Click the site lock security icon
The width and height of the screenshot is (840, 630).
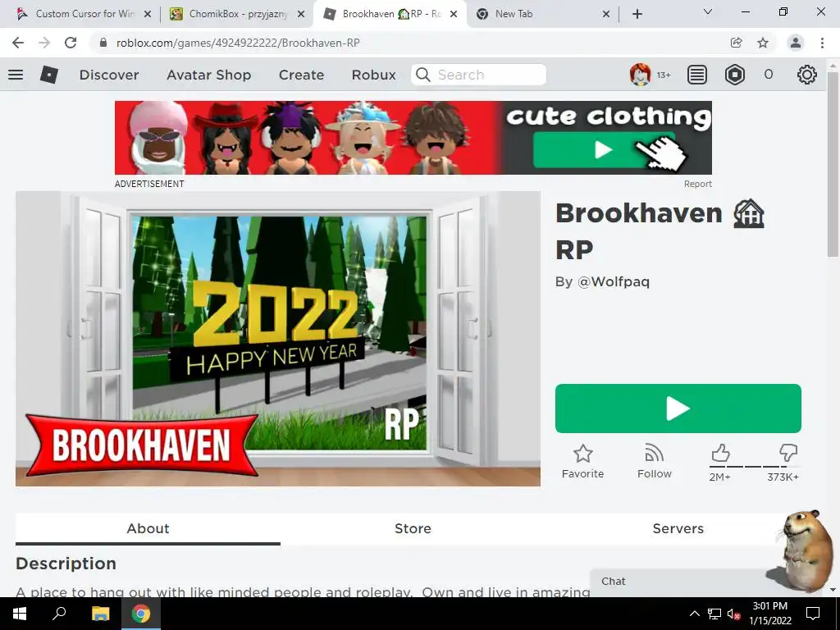pyautogui.click(x=104, y=43)
